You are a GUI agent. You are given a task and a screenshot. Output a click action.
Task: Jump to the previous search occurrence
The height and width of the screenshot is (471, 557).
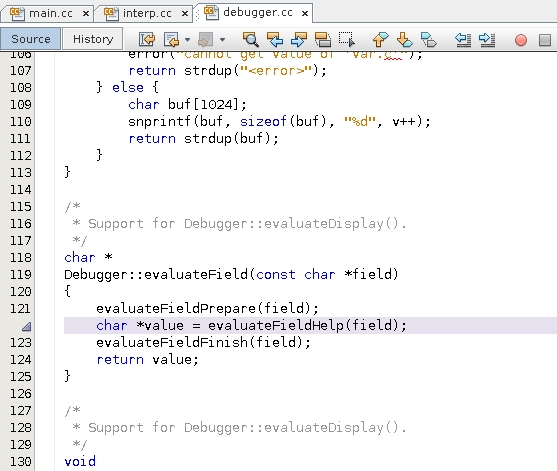(275, 39)
